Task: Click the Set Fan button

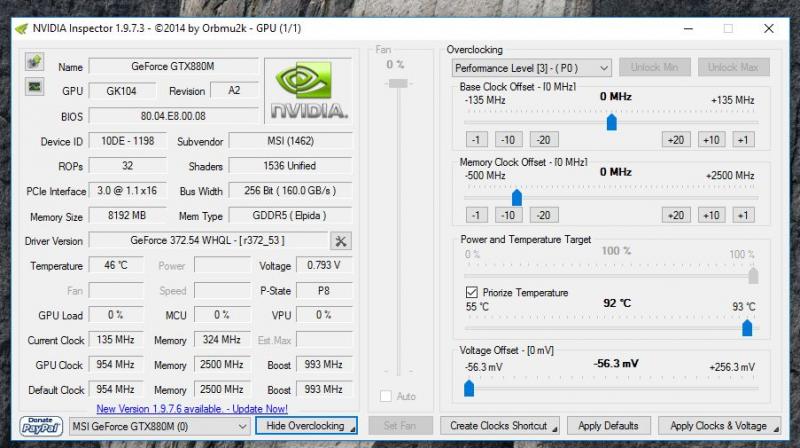Action: 400,426
